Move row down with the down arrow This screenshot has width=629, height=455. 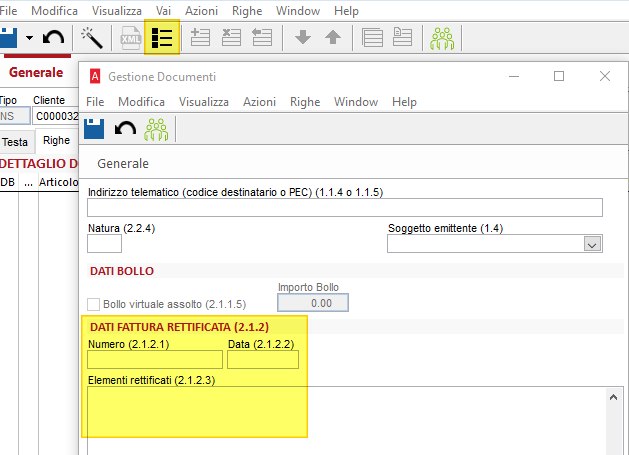click(x=303, y=37)
